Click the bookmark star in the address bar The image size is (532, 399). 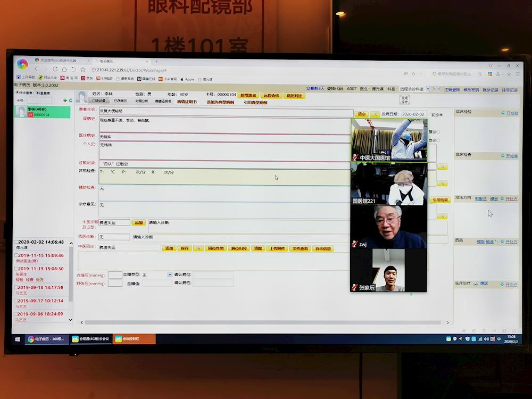coord(83,69)
